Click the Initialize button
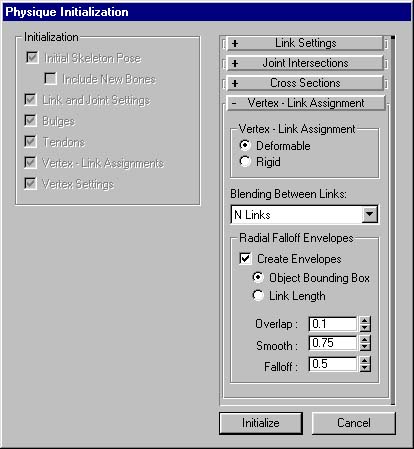The height and width of the screenshot is (449, 414). [x=261, y=423]
